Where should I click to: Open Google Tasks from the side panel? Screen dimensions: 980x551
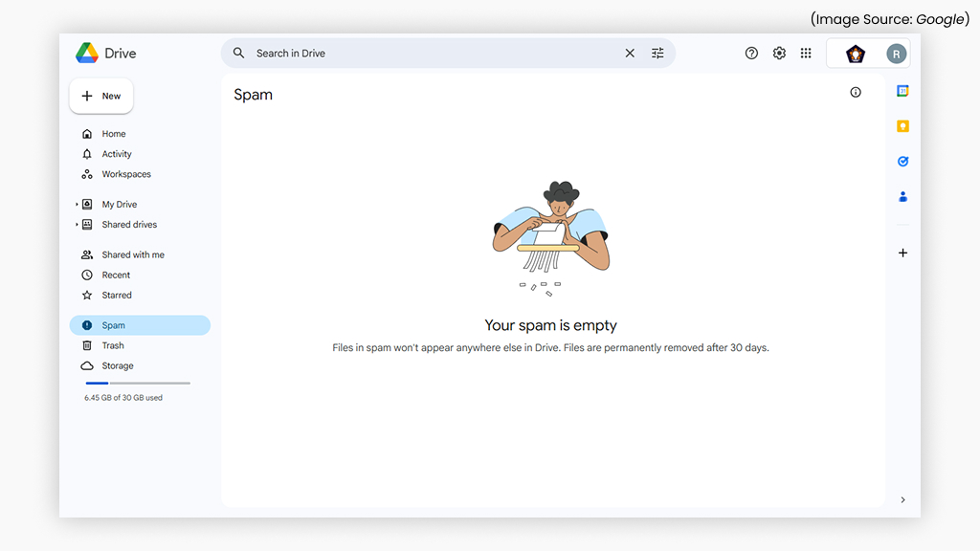click(x=902, y=161)
